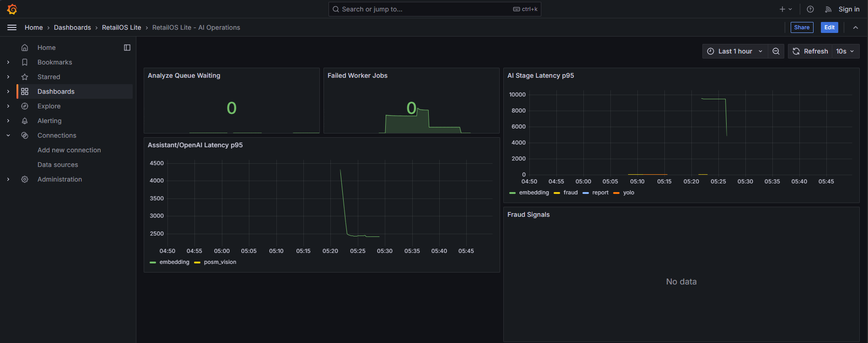Open the 10s refresh interval dropdown
The image size is (868, 343).
coord(845,51)
